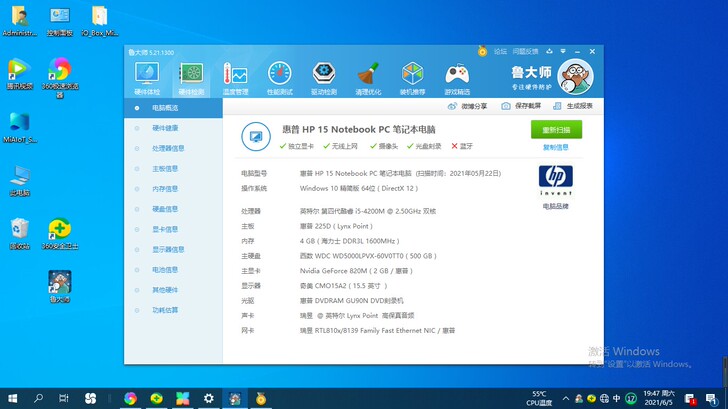Open 360安全卫士 desktop icon
This screenshot has width=728, height=409.
coord(60,234)
